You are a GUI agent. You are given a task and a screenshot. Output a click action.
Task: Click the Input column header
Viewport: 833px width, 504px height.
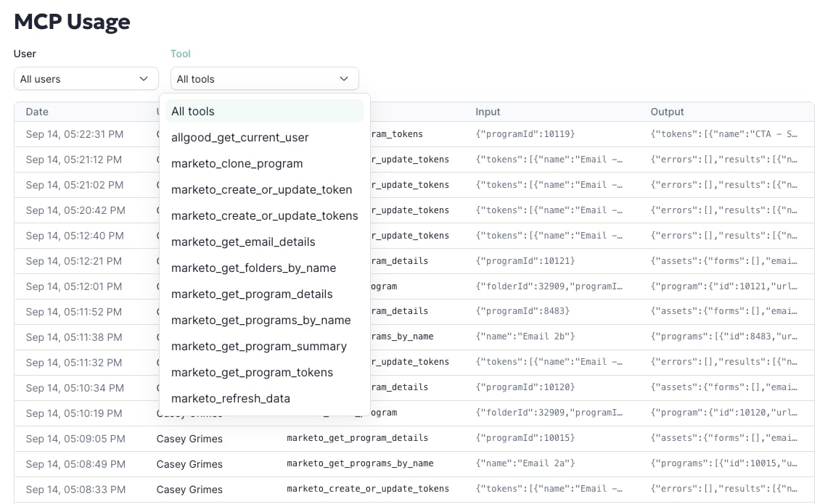488,112
